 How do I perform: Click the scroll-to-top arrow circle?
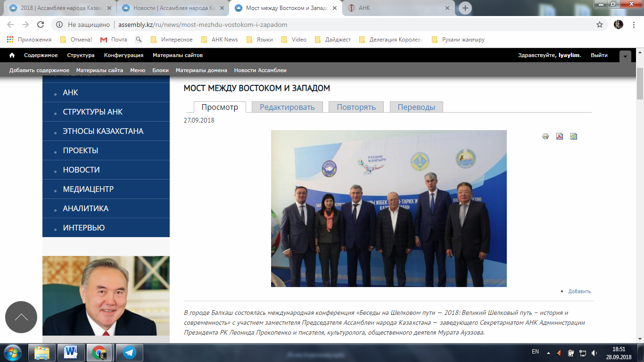pyautogui.click(x=21, y=317)
